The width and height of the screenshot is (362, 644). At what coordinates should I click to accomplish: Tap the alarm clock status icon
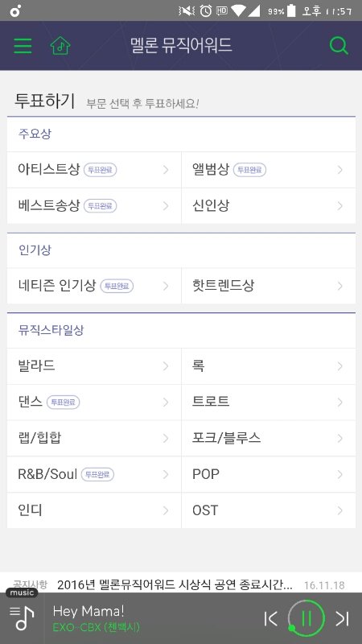[x=206, y=10]
